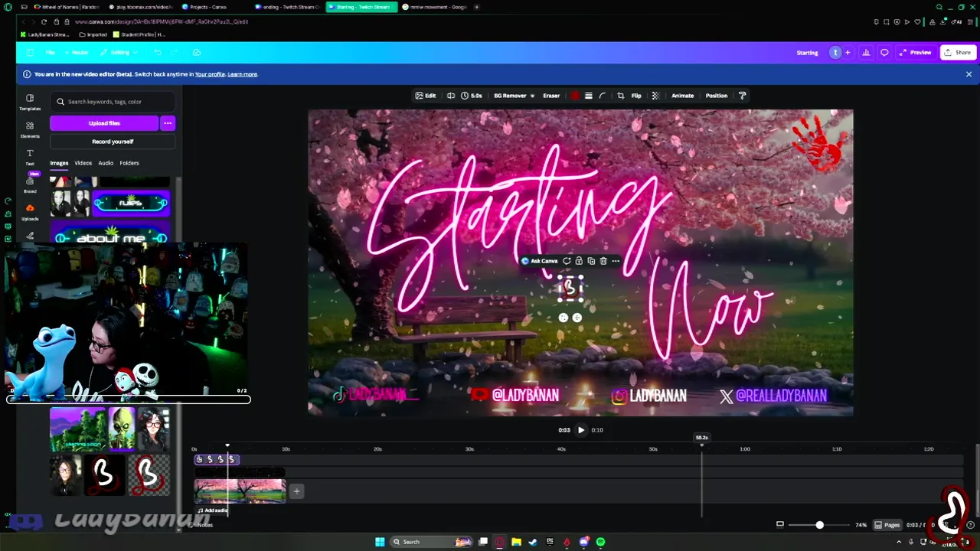Select the cherry blossom clip in the timeline
The image size is (980, 551).
240,491
